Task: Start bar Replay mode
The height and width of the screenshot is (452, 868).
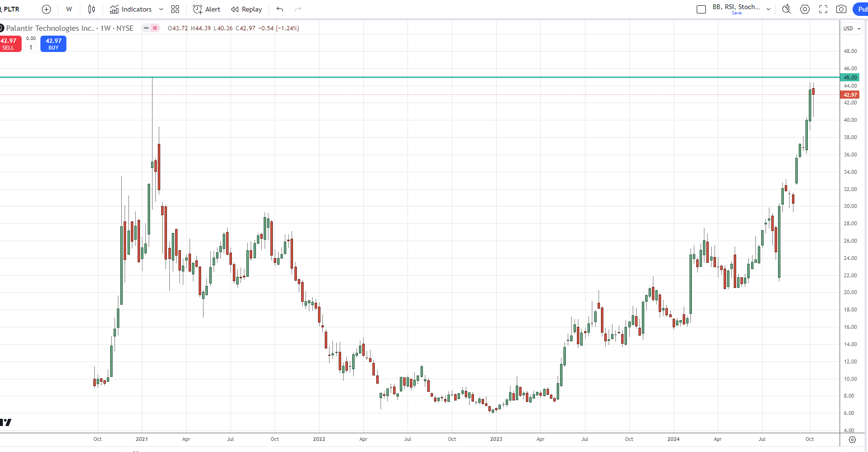Action: 246,9
